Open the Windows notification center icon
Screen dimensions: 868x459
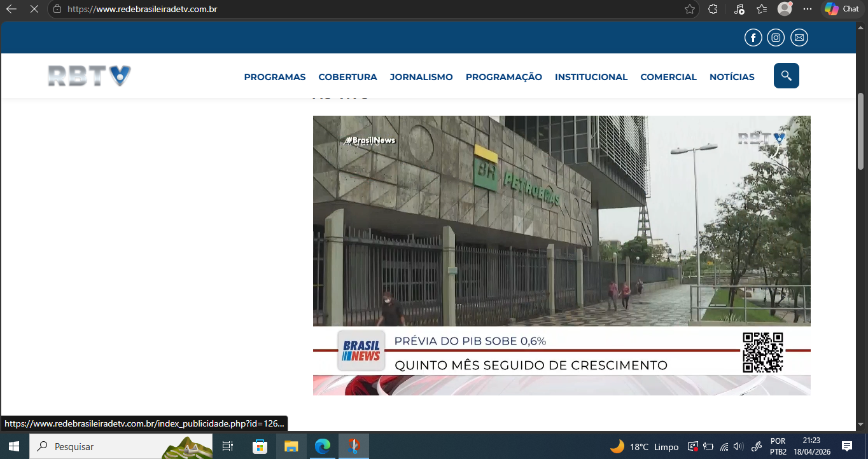(x=847, y=446)
